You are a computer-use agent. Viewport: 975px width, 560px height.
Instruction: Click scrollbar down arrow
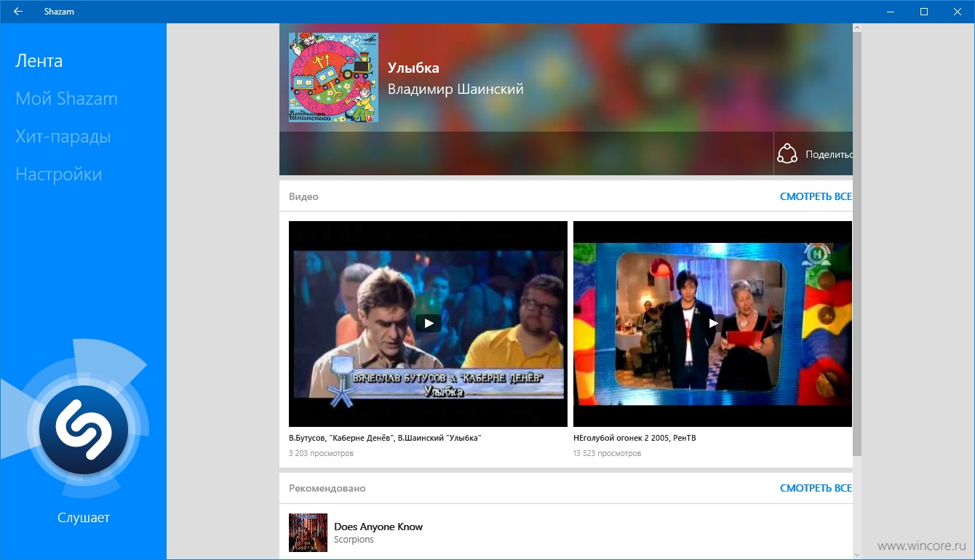(857, 555)
